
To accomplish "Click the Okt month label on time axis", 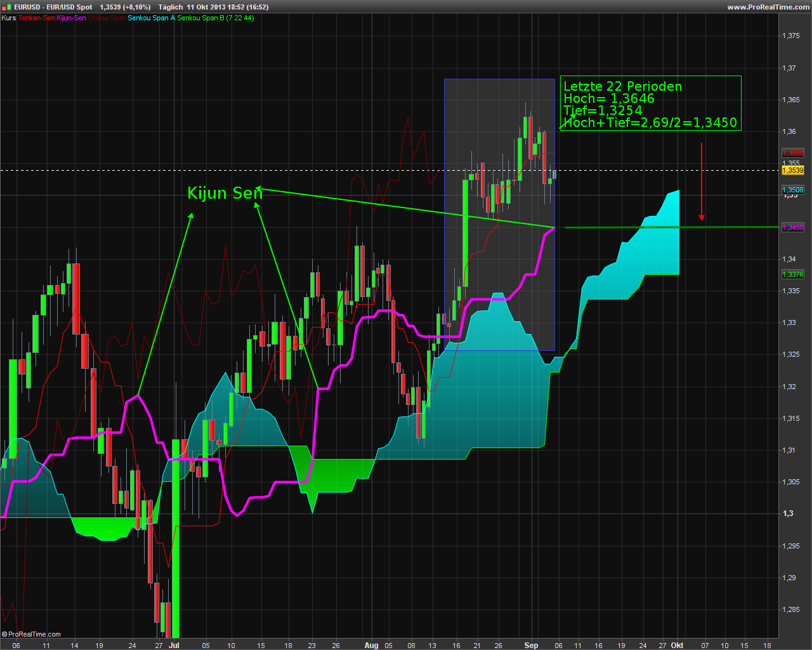I will (x=677, y=645).
